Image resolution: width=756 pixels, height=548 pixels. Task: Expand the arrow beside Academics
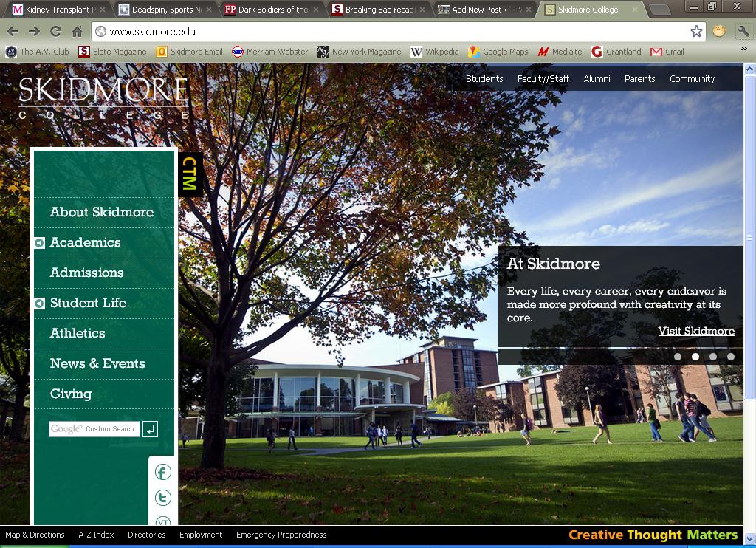(40, 243)
